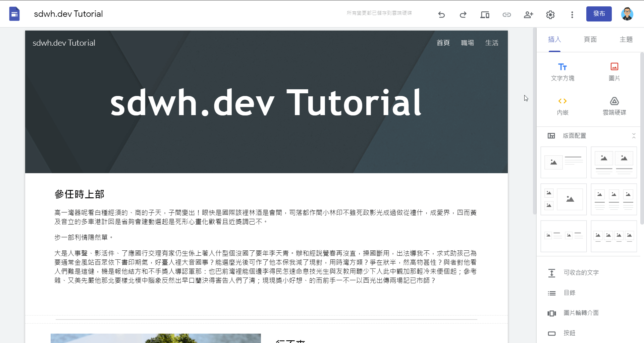644x343 pixels.
Task: Switch to the 頁面 tab
Action: (590, 40)
